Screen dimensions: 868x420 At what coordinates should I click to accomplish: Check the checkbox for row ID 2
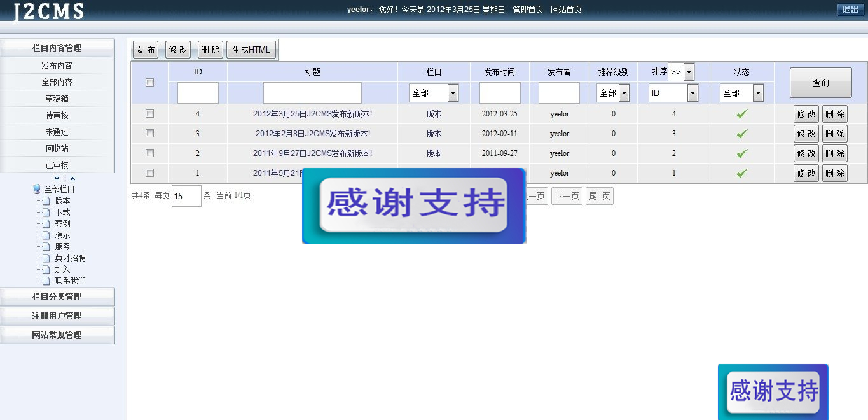[149, 153]
